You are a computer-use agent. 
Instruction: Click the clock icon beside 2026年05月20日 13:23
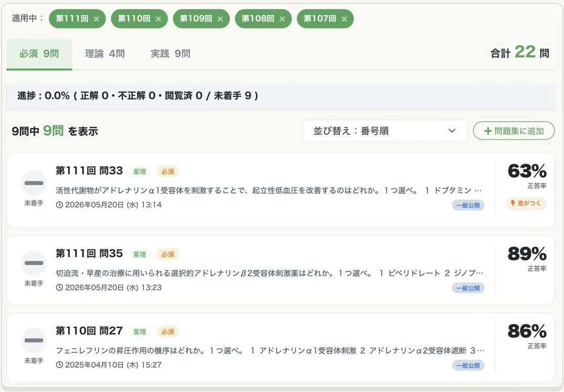(x=60, y=288)
